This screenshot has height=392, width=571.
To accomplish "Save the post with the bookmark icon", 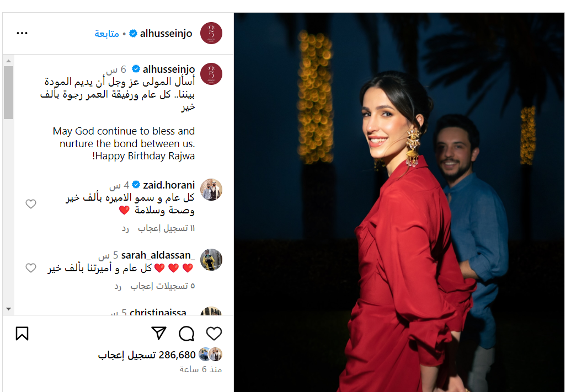I will click(22, 334).
